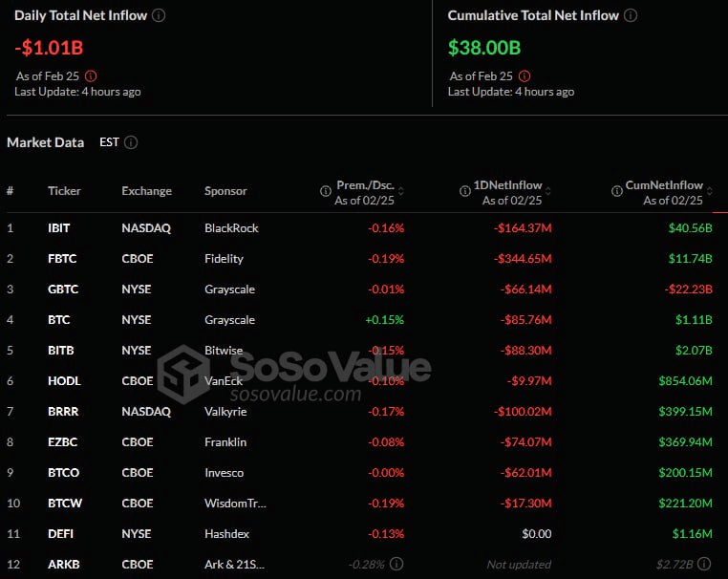The width and height of the screenshot is (728, 579).
Task: Click the Ticker column header
Action: point(64,191)
